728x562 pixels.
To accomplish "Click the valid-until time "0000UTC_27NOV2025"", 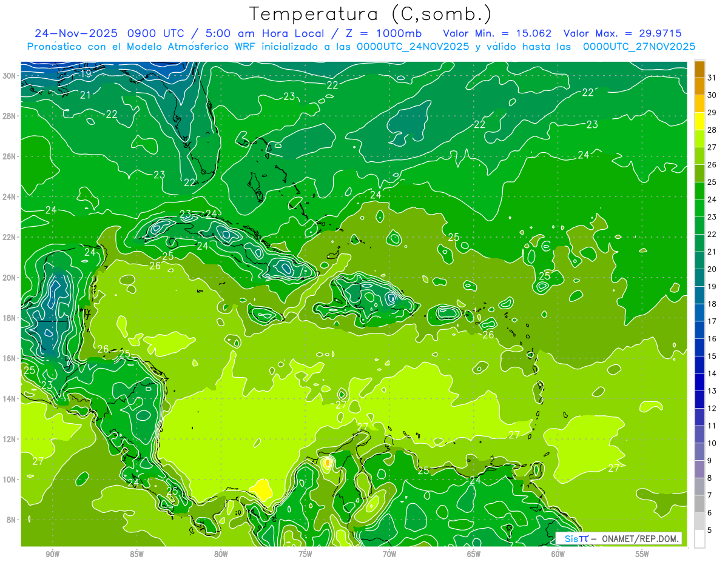I will 639,46.
